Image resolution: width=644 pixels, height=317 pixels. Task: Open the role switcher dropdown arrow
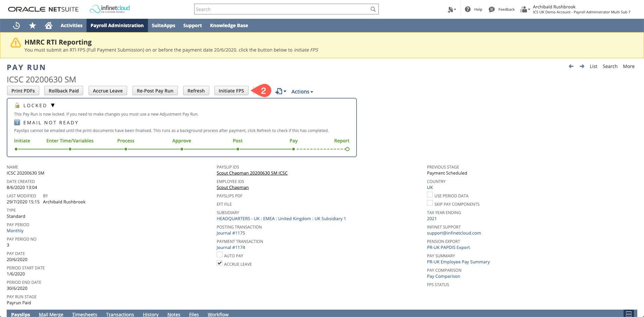pos(529,9)
